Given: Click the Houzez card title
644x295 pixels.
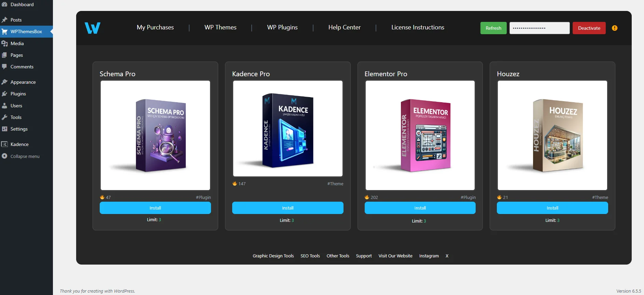Looking at the screenshot, I should coord(508,74).
